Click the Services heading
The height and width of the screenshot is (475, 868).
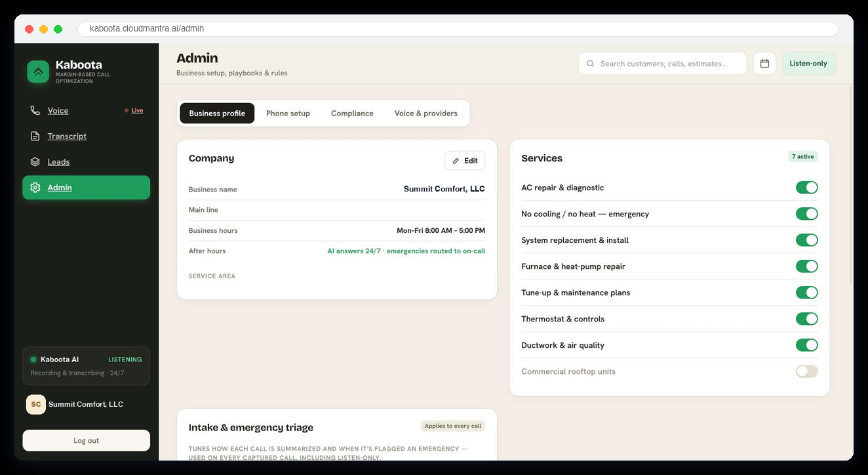[x=542, y=158]
